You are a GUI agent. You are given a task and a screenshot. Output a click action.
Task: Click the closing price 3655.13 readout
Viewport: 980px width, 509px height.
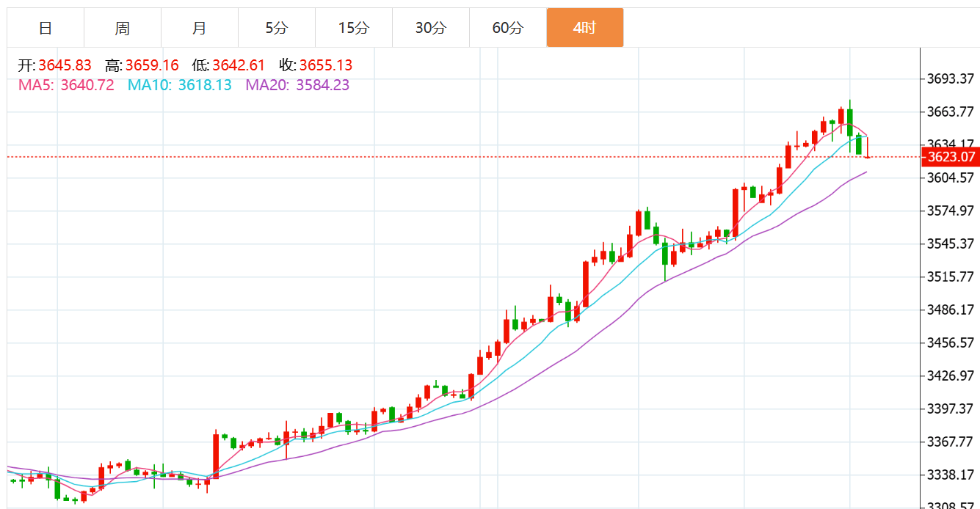pyautogui.click(x=325, y=65)
